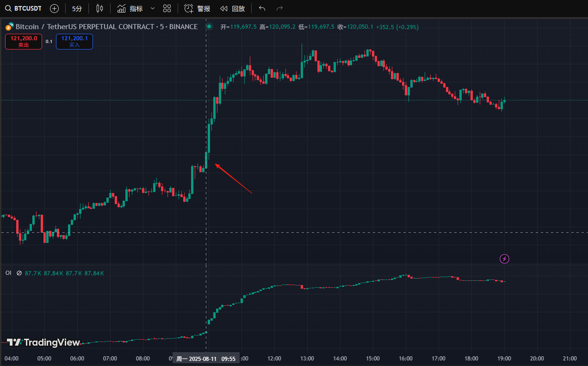Start bar 回放 replay mode
This screenshot has height=366, width=588.
click(233, 8)
